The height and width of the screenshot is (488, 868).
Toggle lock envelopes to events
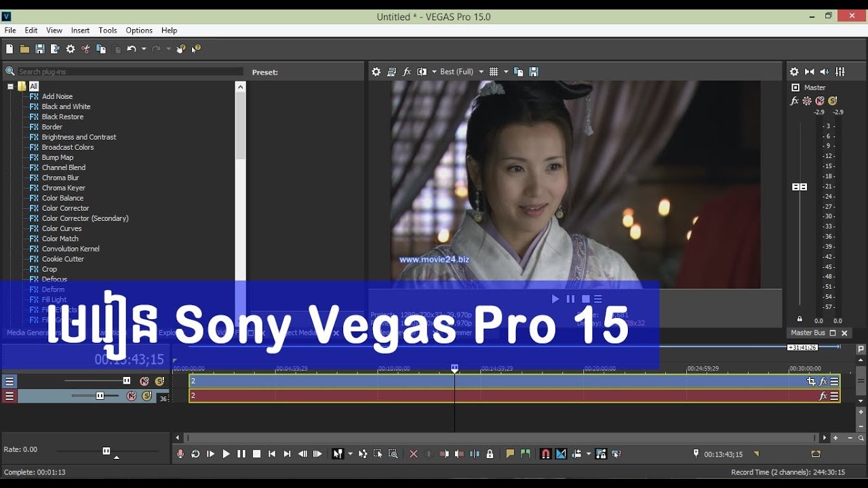coord(600,454)
